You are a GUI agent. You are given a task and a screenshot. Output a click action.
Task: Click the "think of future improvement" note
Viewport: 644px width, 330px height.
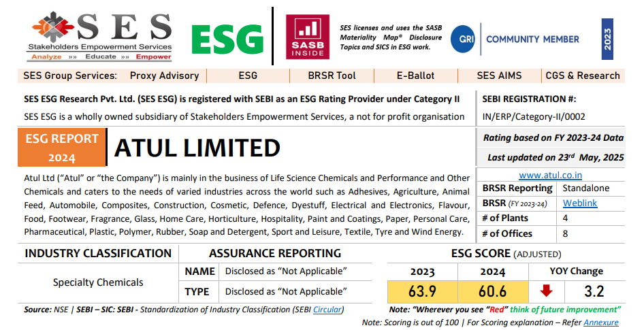565,310
